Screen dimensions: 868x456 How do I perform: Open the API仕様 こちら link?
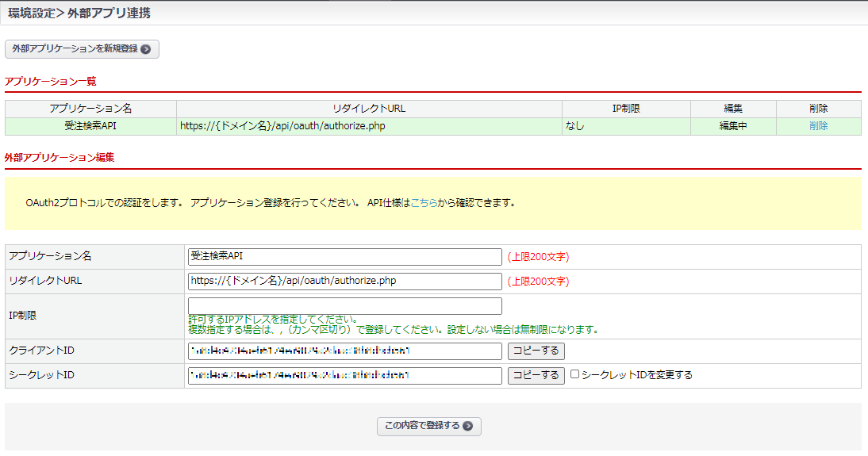coord(424,202)
